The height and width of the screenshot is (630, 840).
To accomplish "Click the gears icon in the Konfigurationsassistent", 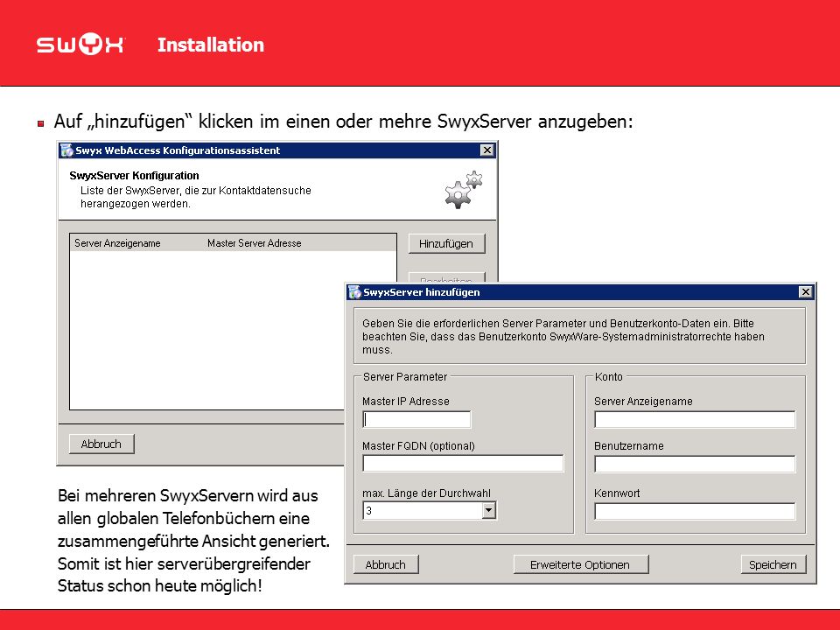I will (x=464, y=190).
